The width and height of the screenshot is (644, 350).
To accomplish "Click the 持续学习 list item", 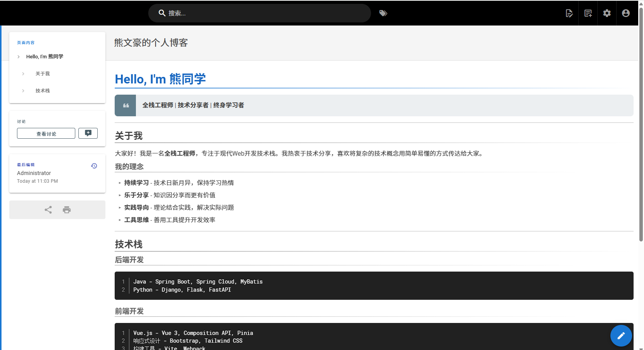I will [x=179, y=183].
